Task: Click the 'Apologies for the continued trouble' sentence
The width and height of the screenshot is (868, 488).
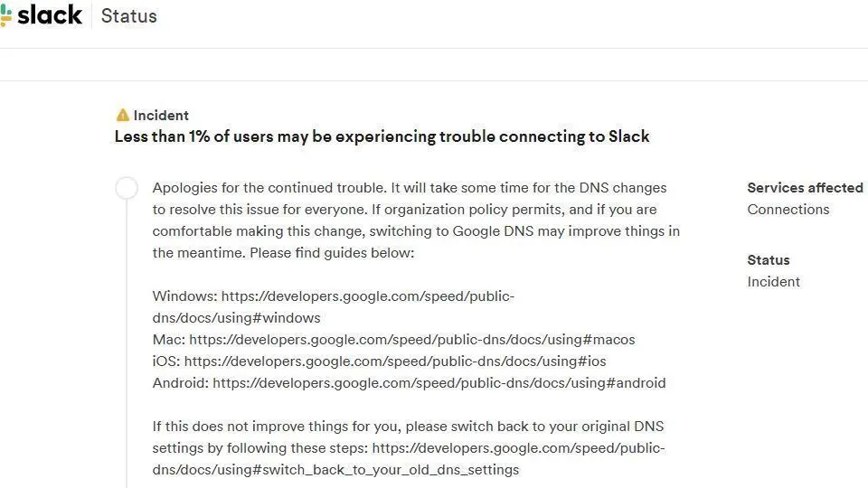Action: pos(269,188)
